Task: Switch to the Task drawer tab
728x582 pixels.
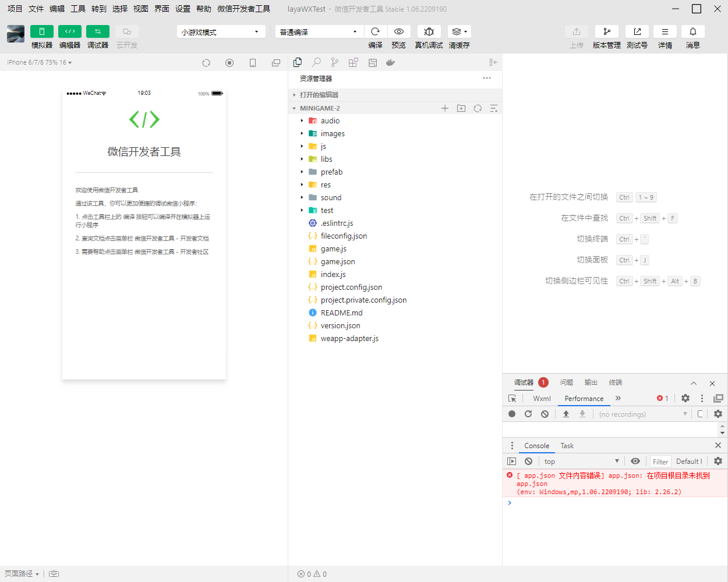Action: coord(567,446)
